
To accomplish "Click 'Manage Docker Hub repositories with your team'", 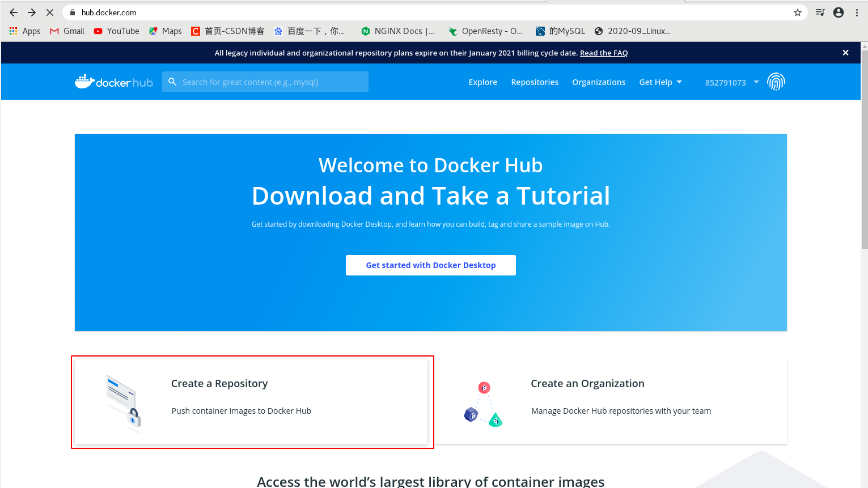I will (621, 411).
